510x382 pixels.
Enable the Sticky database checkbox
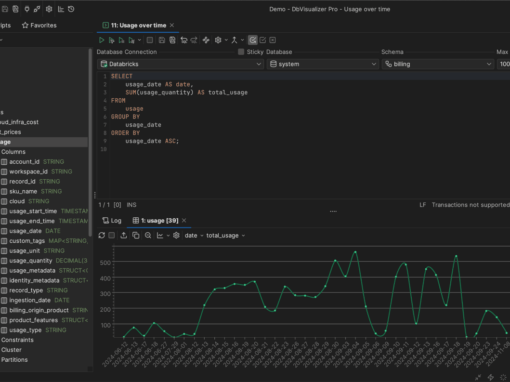[x=241, y=52]
